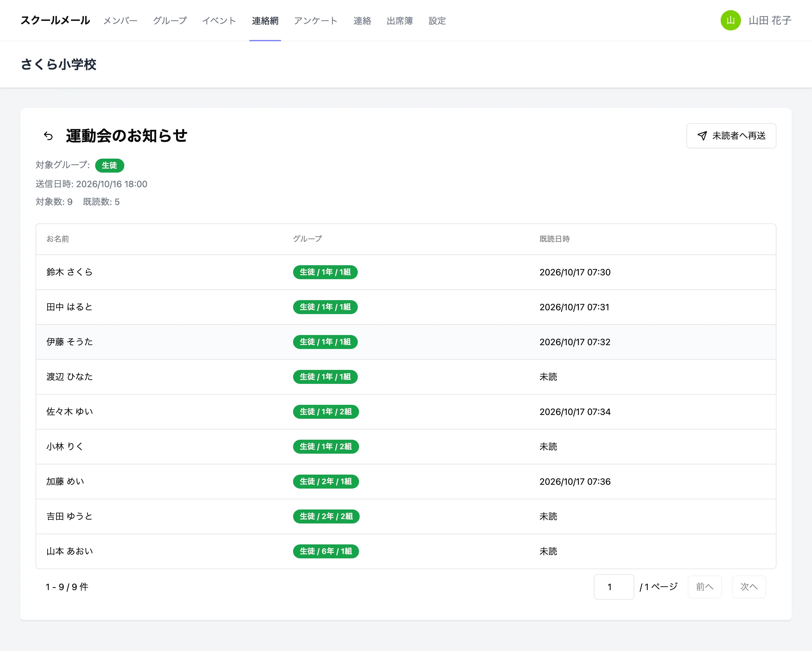The image size is (812, 651).
Task: Switch to the イベント tab
Action: (x=219, y=21)
